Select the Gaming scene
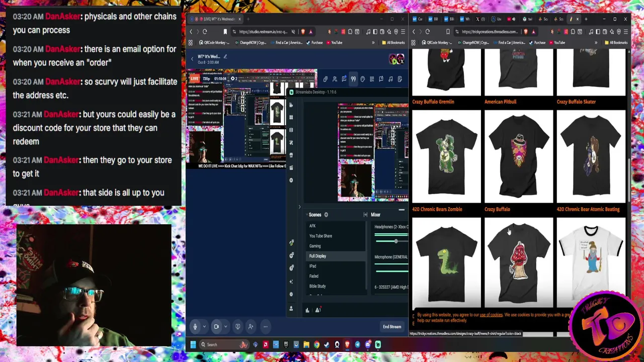The height and width of the screenshot is (362, 644). coord(336,246)
